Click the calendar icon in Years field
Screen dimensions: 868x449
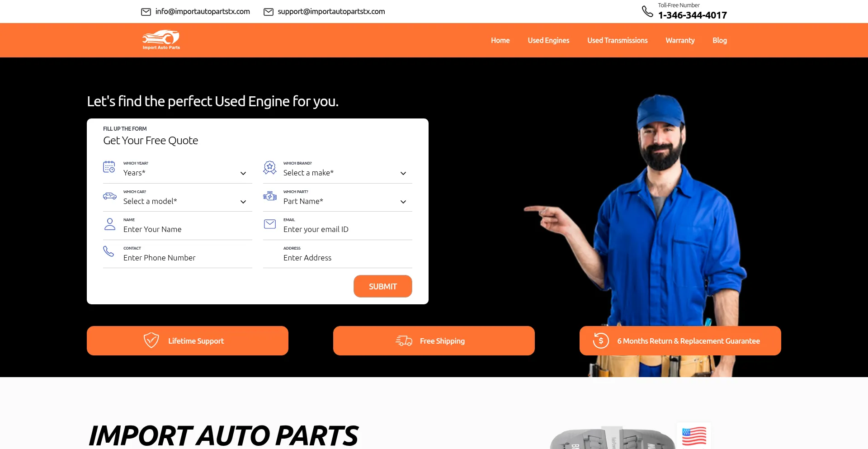coord(109,167)
